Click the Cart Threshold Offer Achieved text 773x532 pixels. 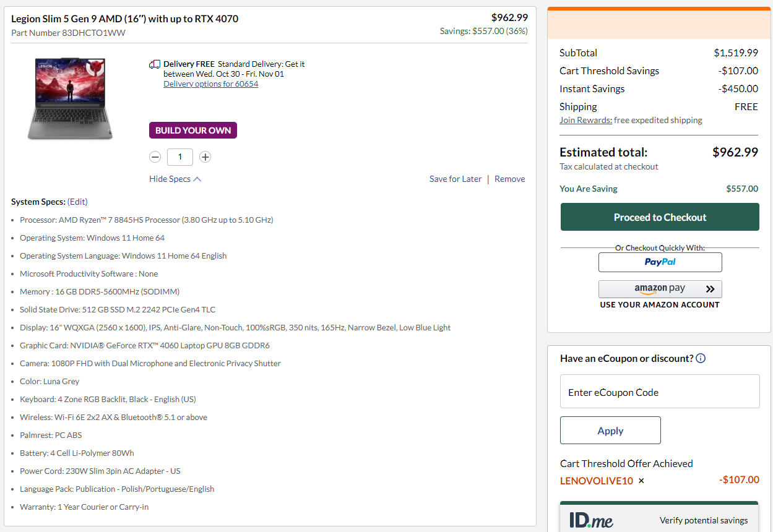pyautogui.click(x=626, y=463)
